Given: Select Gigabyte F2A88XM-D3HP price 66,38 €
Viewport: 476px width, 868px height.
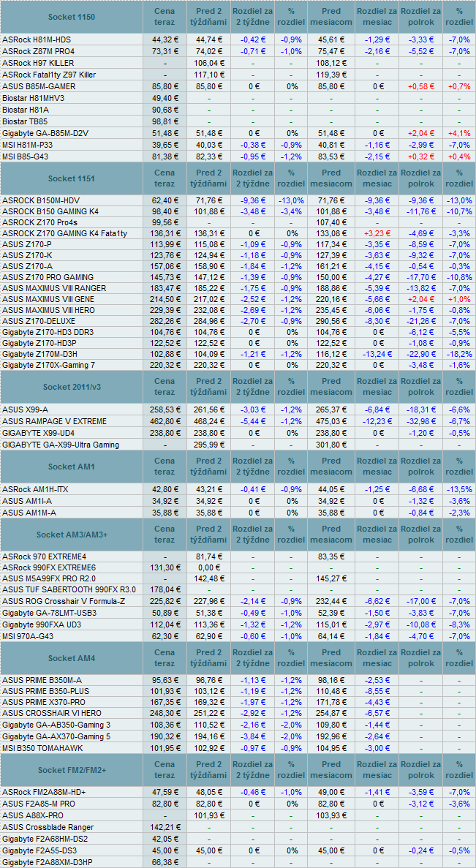Looking at the screenshot, I should click(165, 862).
